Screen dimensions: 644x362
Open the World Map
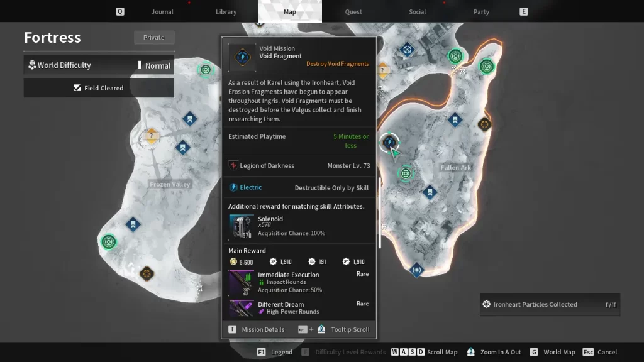[x=559, y=352]
